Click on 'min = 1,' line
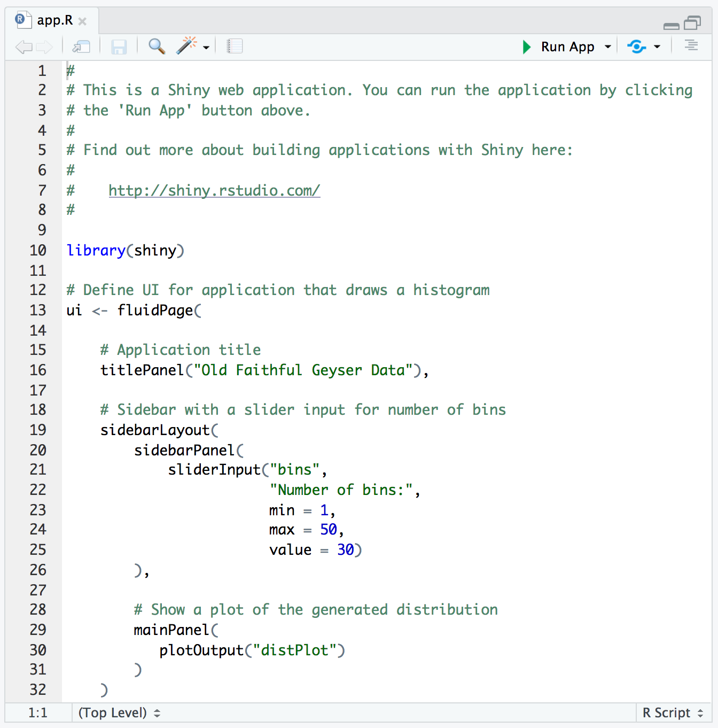 (302, 510)
